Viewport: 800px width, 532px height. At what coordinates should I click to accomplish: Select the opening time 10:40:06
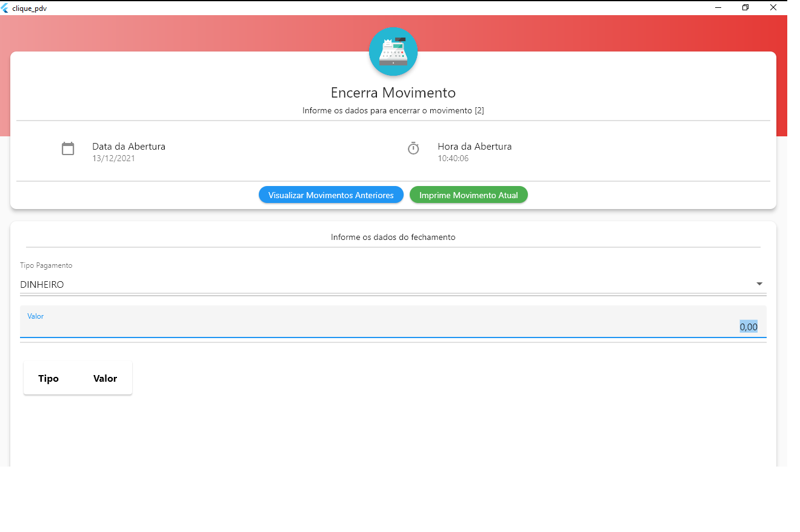pyautogui.click(x=453, y=159)
